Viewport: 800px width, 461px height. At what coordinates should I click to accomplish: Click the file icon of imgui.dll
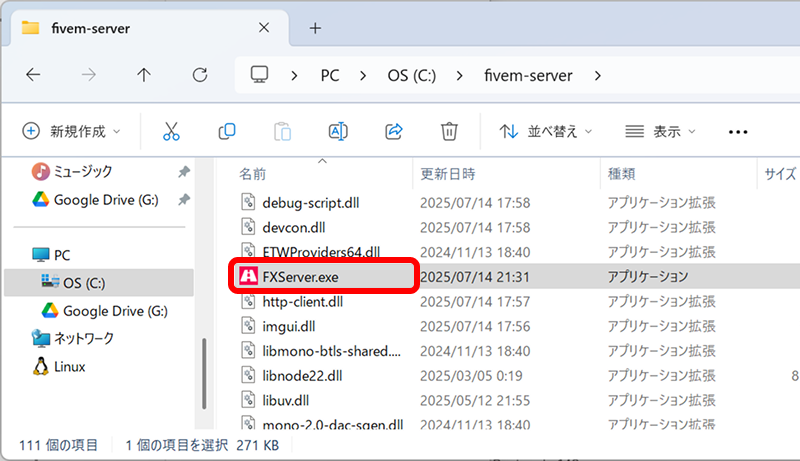point(248,326)
